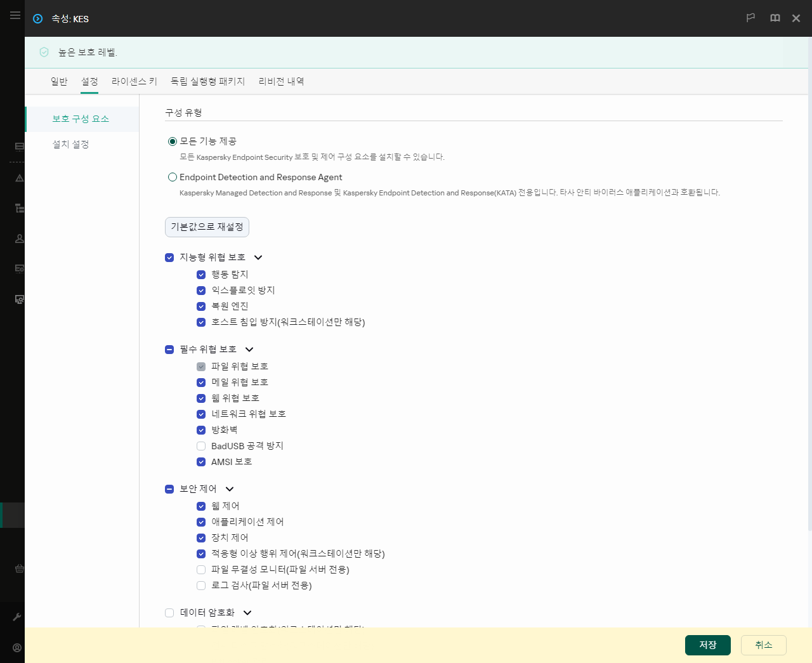Click the 기본값으로 재설정 button
The height and width of the screenshot is (663, 812).
207,226
